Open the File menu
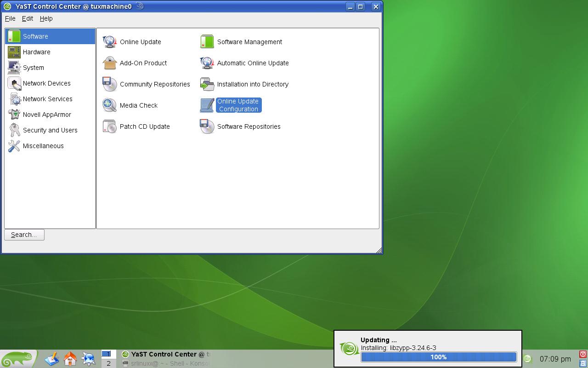588x368 pixels. tap(10, 18)
